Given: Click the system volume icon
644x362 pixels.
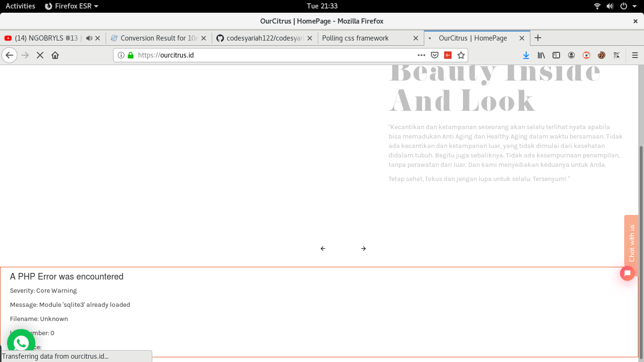Looking at the screenshot, I should [610, 6].
